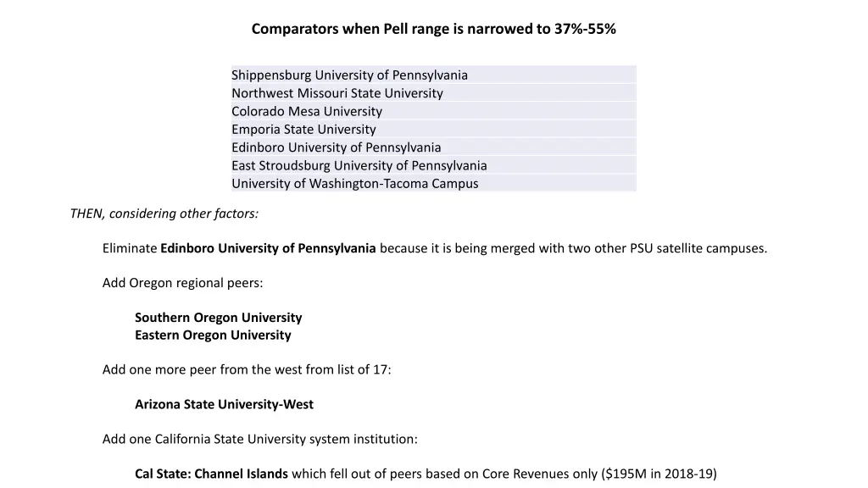Screen dimensions: 868x488
Task: Click the slide title about Pell range
Action: [433, 29]
